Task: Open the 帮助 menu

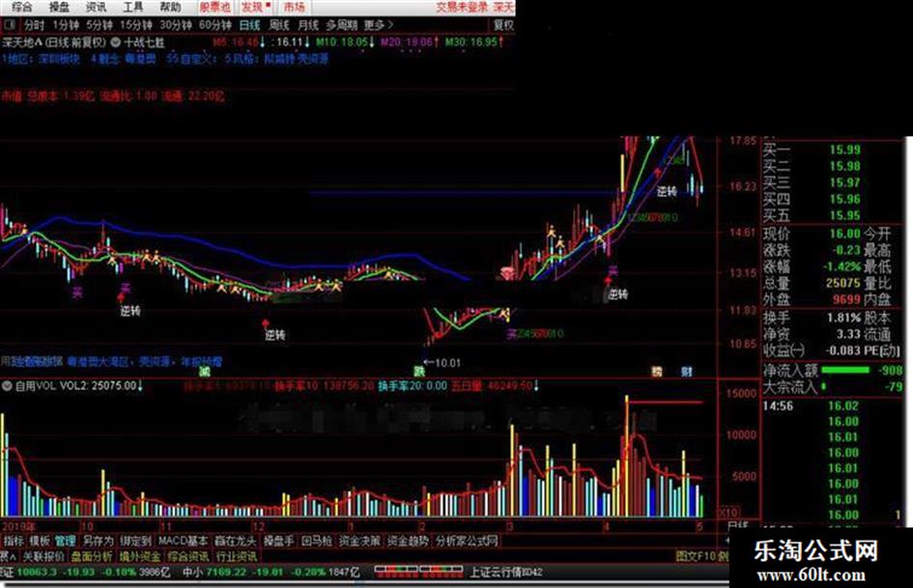Action: click(x=170, y=7)
